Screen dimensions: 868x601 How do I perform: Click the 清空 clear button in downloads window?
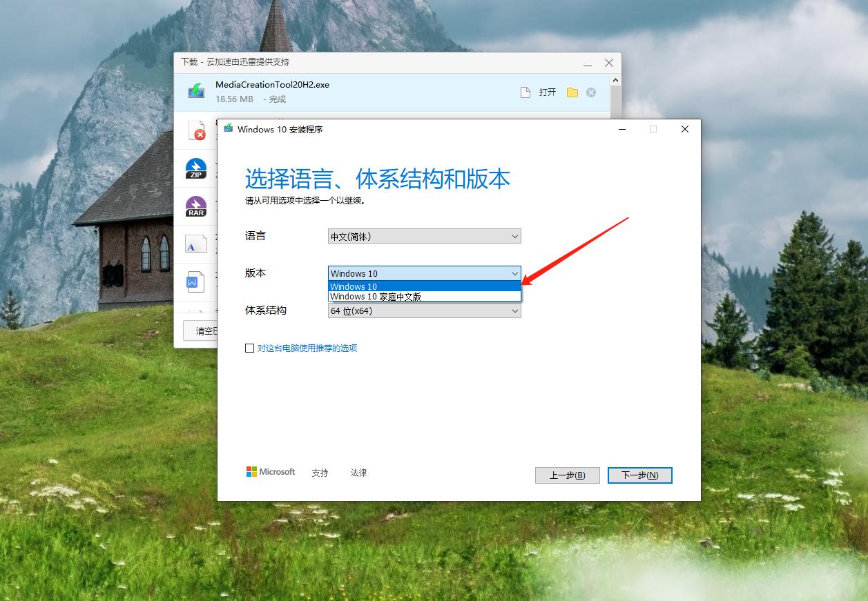202,331
